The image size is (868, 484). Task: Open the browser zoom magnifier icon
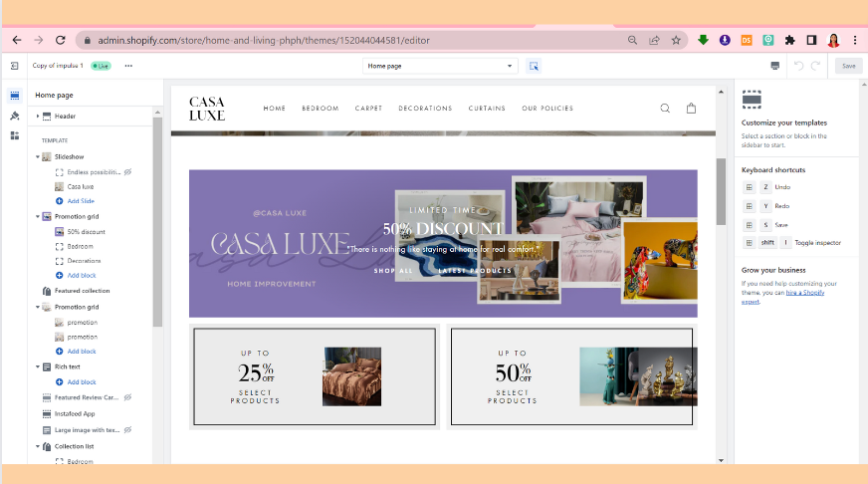click(632, 40)
